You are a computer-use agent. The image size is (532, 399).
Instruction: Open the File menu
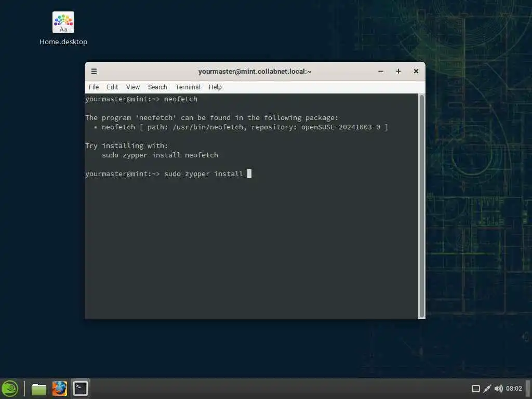[94, 87]
